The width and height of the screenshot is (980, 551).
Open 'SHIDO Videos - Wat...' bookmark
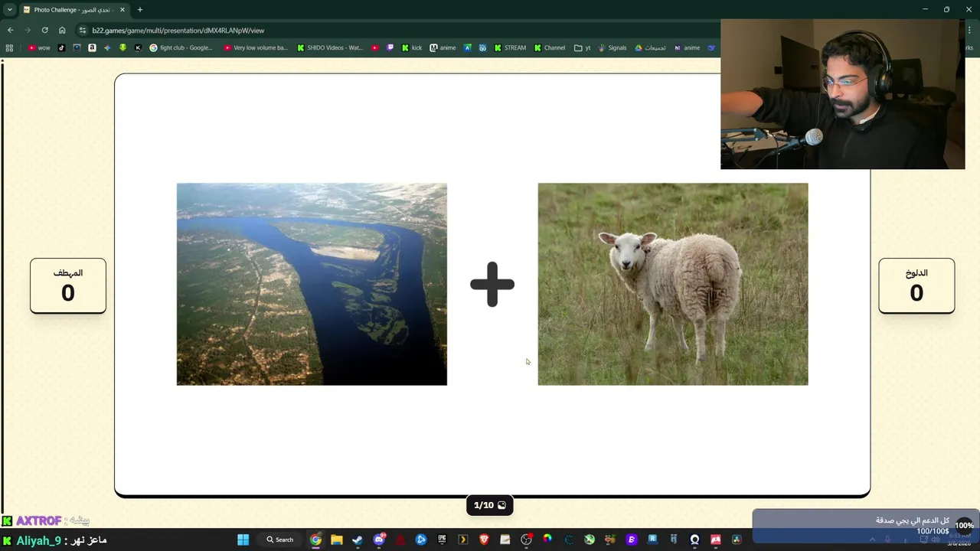330,47
